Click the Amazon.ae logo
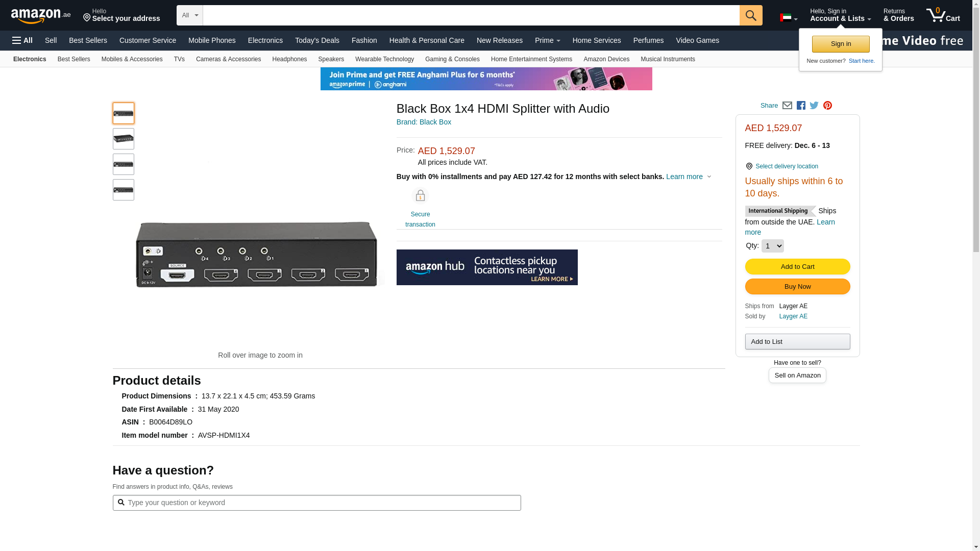Image resolution: width=980 pixels, height=551 pixels. coord(41,16)
